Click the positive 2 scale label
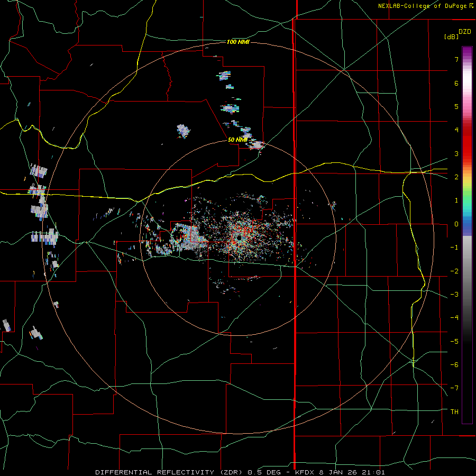476x476 pixels. click(x=456, y=177)
